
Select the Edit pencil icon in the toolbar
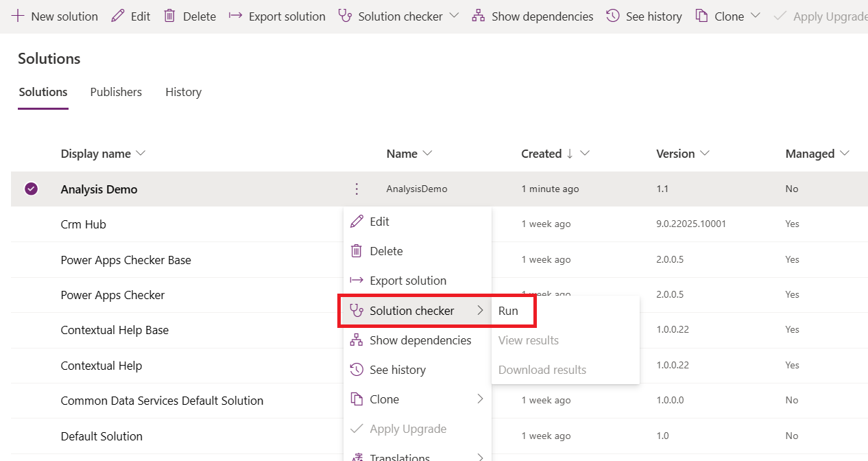tap(117, 16)
